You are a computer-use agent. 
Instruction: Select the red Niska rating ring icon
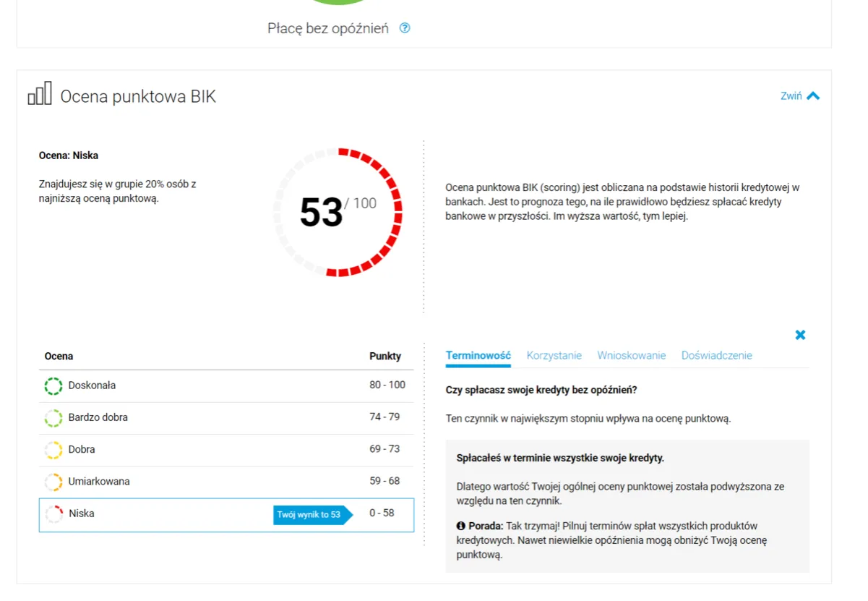(53, 513)
